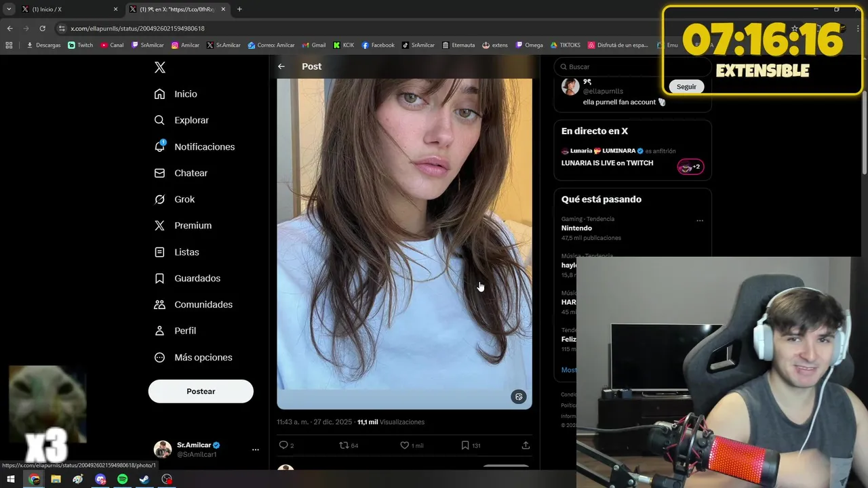This screenshot has height=488, width=868.
Task: Click the Buscar search field
Action: pos(632,66)
